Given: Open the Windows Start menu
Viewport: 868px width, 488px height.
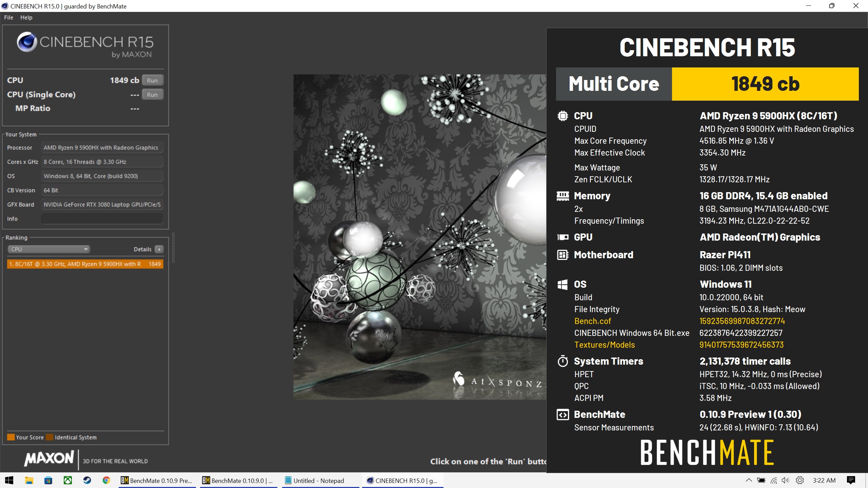Looking at the screenshot, I should [9, 480].
